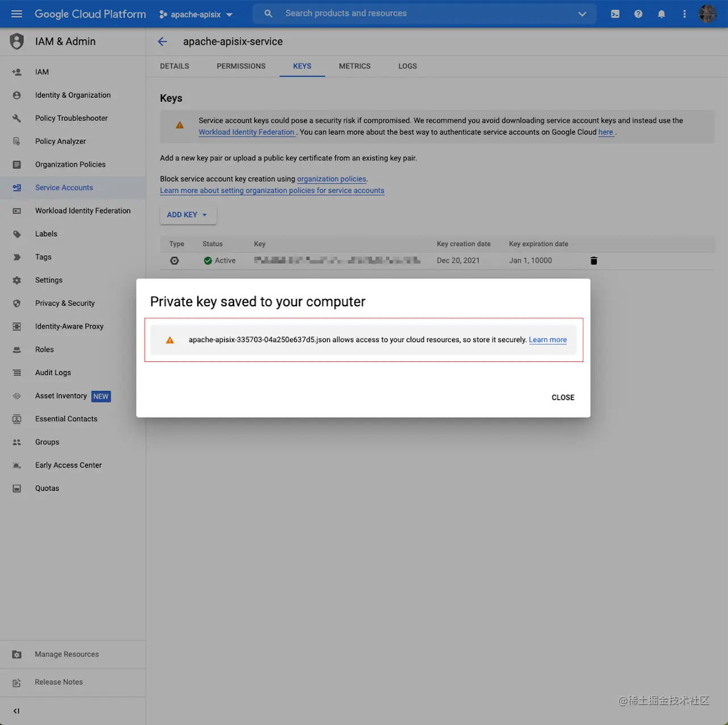This screenshot has height=725, width=728.
Task: Switch to the PERMISSIONS tab
Action: coord(241,66)
